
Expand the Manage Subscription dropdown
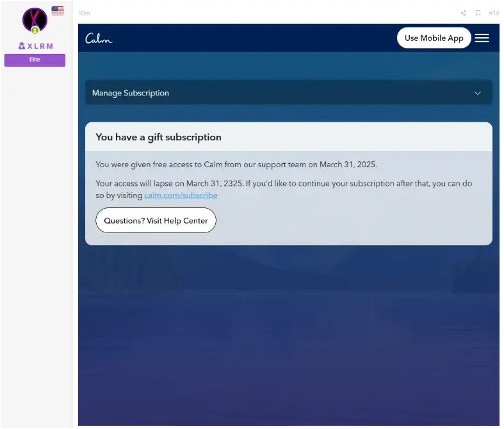[288, 93]
